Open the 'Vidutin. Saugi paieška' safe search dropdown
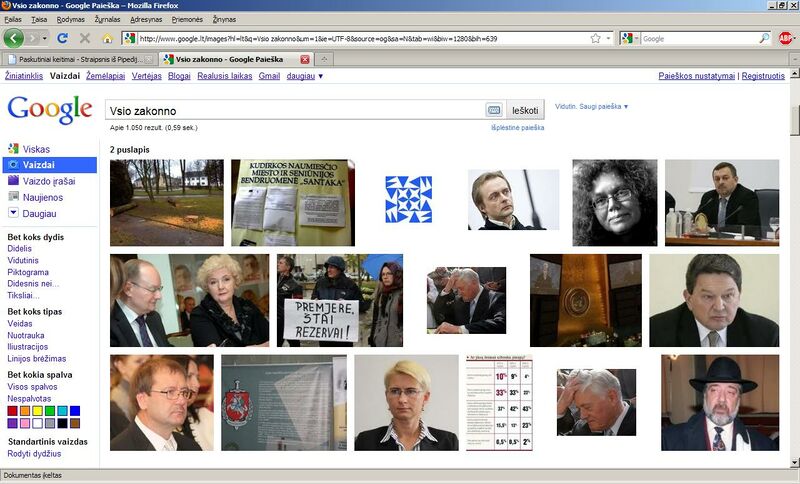Screen dimensions: 800x484 coord(592,106)
